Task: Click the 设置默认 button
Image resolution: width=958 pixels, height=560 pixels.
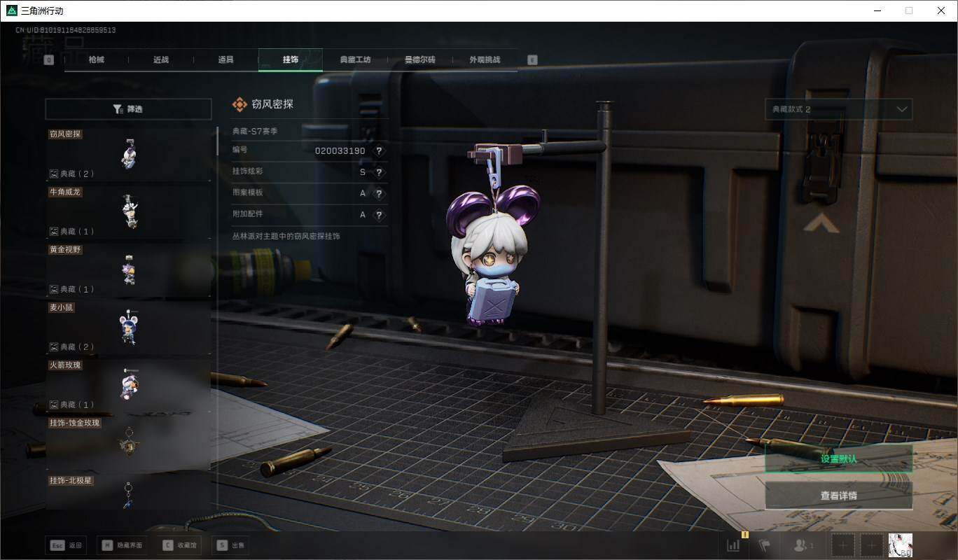Action: [x=838, y=459]
